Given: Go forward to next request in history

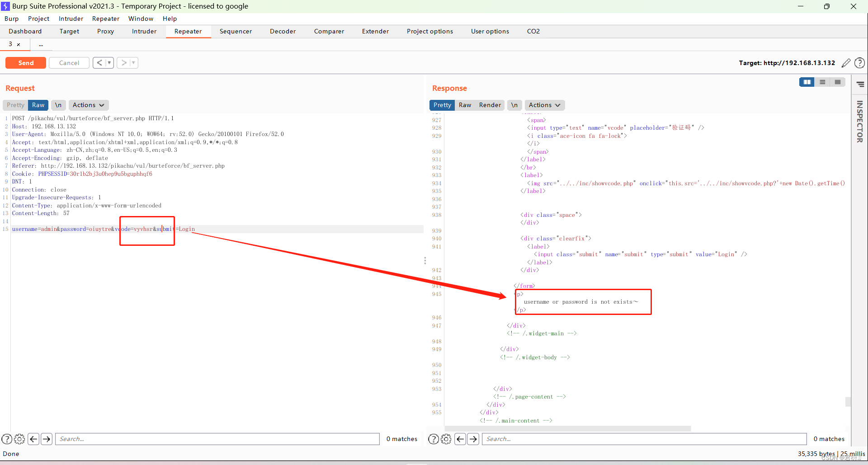Looking at the screenshot, I should (x=123, y=63).
